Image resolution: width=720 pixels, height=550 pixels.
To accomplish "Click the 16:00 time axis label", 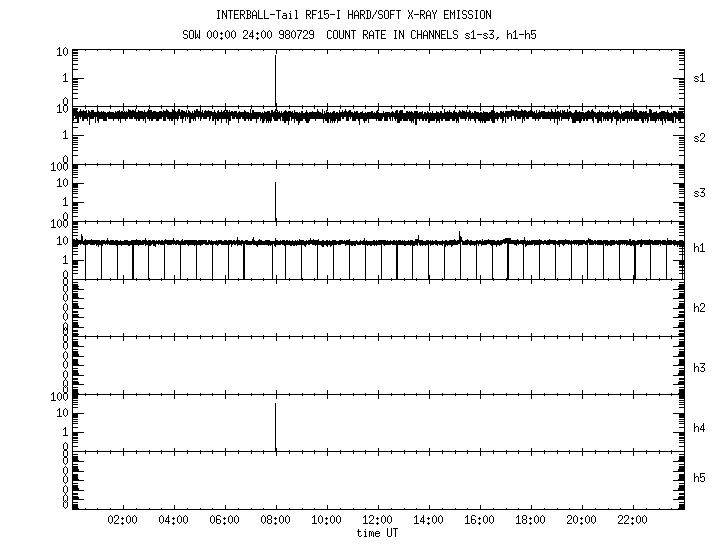I will point(480,521).
